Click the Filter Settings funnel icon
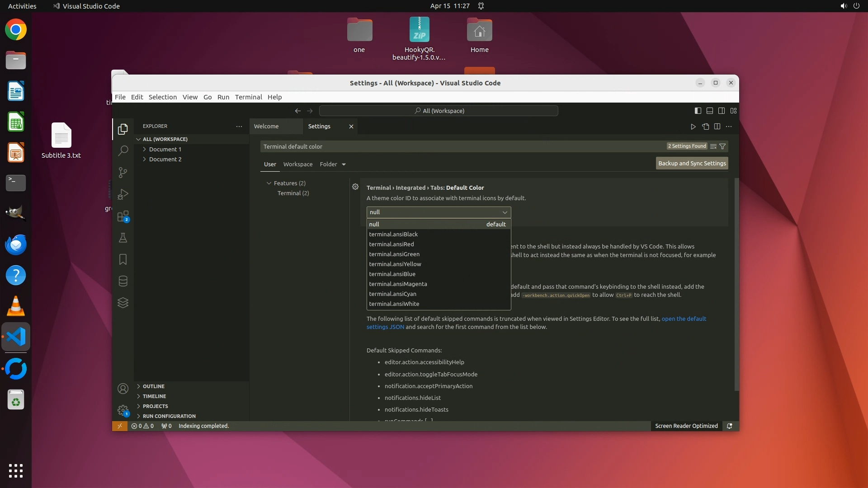The image size is (868, 488). coord(722,146)
